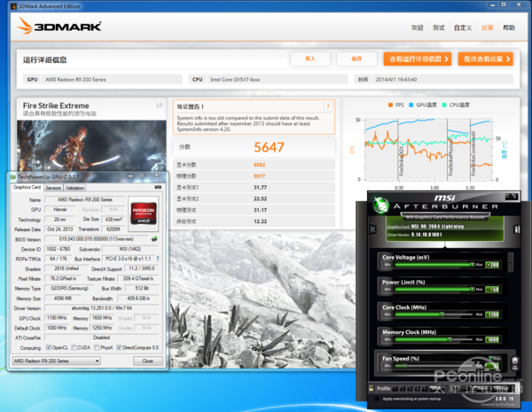Click the Memory Clock value field 1600
Image resolution: width=532 pixels, height=412 pixels.
(493, 339)
